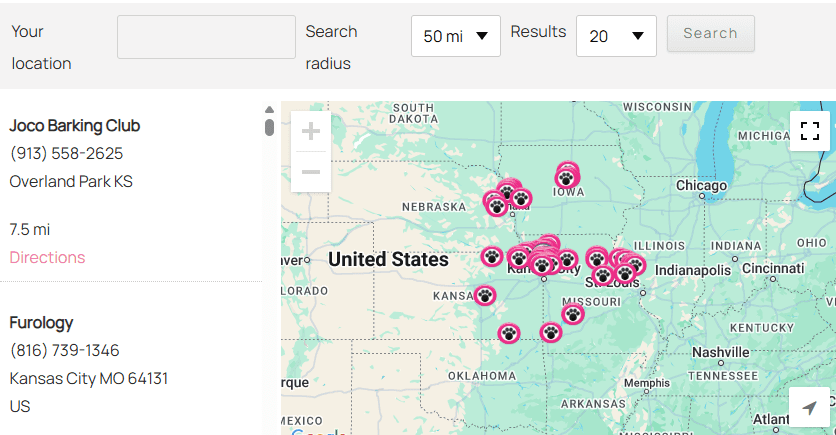Open the search radius dropdown
This screenshot has height=435, width=836.
455,36
